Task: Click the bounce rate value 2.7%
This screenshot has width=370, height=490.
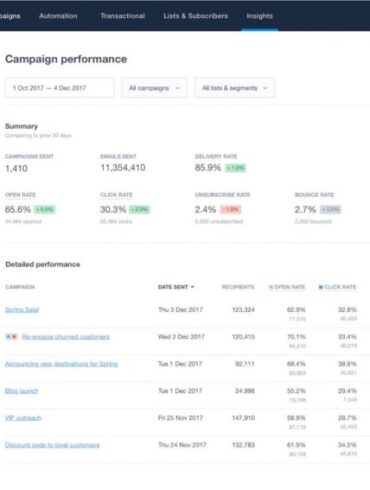Action: pyautogui.click(x=305, y=209)
